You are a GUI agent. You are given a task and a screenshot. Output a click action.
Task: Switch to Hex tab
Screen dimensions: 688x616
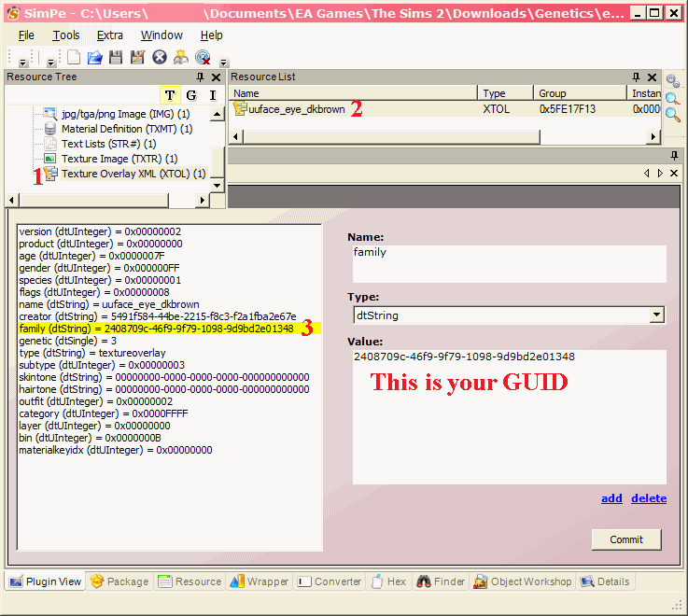pos(388,581)
